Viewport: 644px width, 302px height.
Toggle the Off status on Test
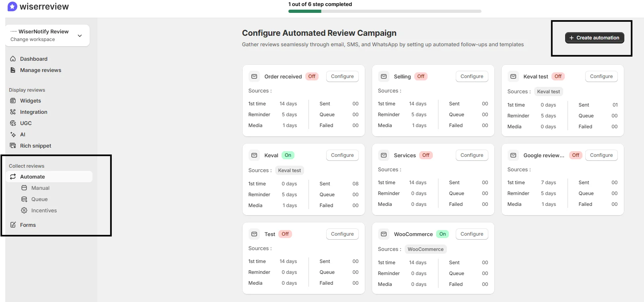tap(285, 234)
